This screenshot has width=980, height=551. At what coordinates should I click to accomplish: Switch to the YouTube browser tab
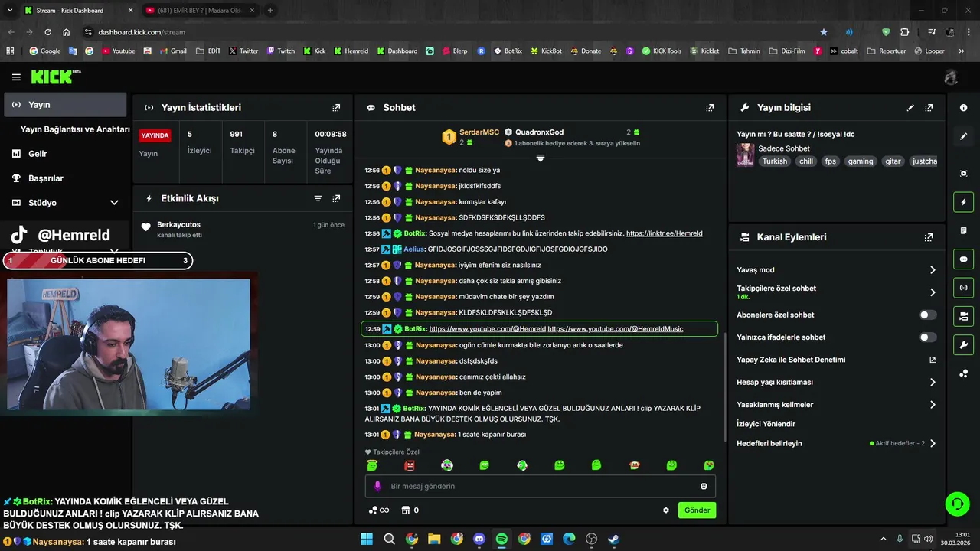[x=201, y=11]
